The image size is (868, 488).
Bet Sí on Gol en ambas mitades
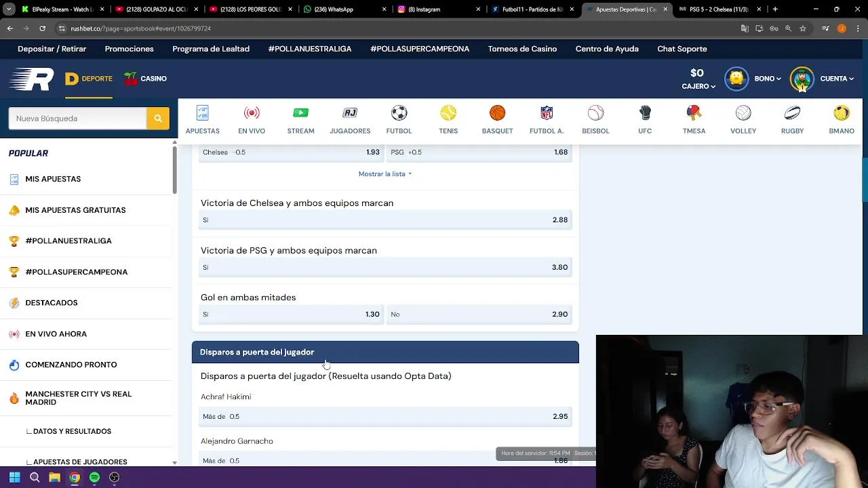(291, 314)
